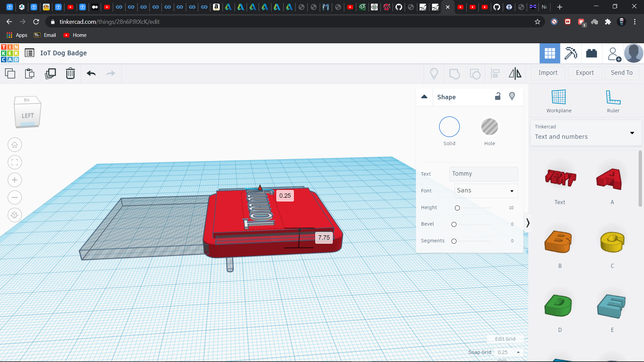
Task: Click the Snap Grid value stepper
Action: coord(518,352)
